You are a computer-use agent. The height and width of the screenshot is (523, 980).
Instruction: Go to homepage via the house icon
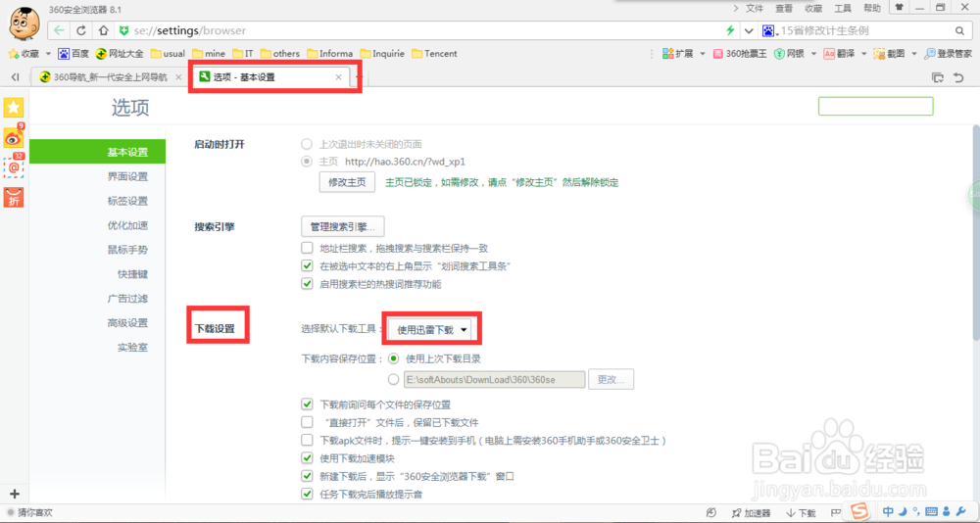[x=104, y=30]
